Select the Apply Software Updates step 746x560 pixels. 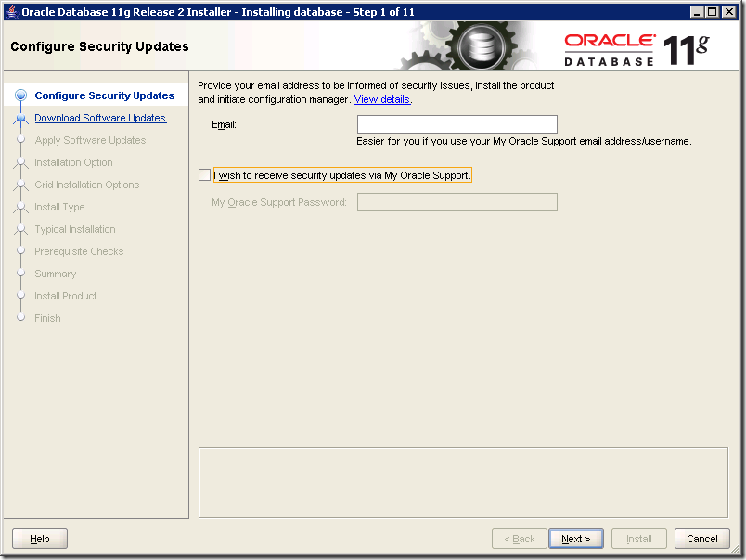click(x=90, y=140)
